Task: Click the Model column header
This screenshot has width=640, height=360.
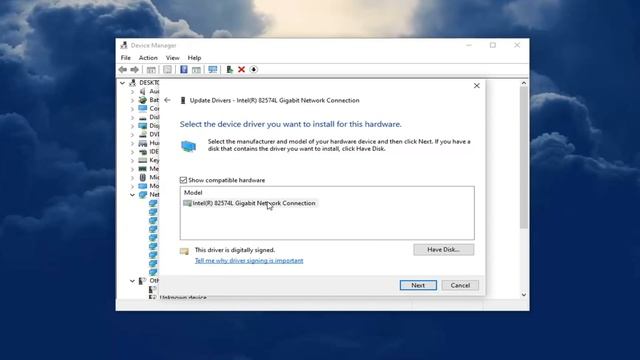Action: pos(193,192)
